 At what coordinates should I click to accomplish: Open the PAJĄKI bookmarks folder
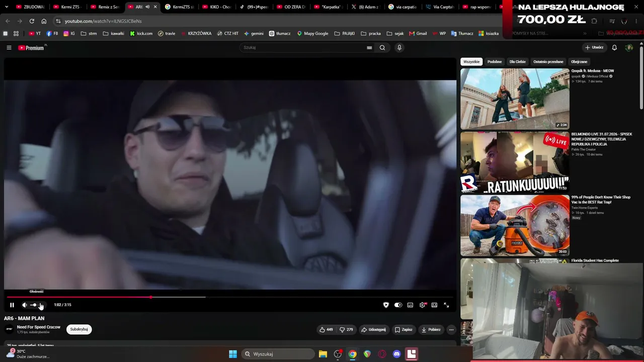(345, 34)
